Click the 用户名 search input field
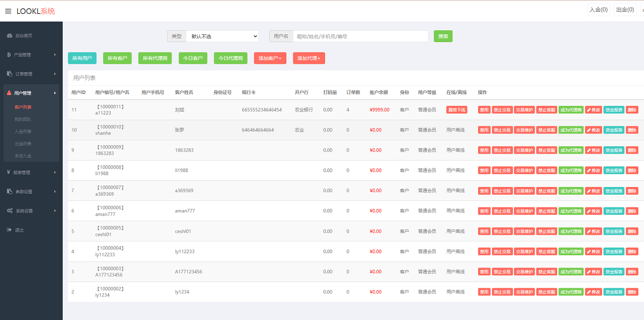 (360, 36)
